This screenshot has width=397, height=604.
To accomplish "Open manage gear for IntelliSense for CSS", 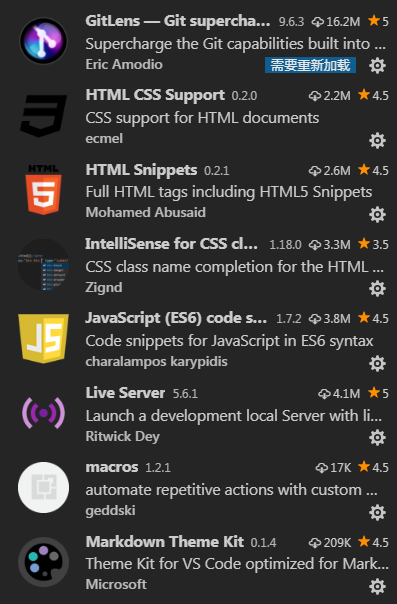I will click(377, 289).
